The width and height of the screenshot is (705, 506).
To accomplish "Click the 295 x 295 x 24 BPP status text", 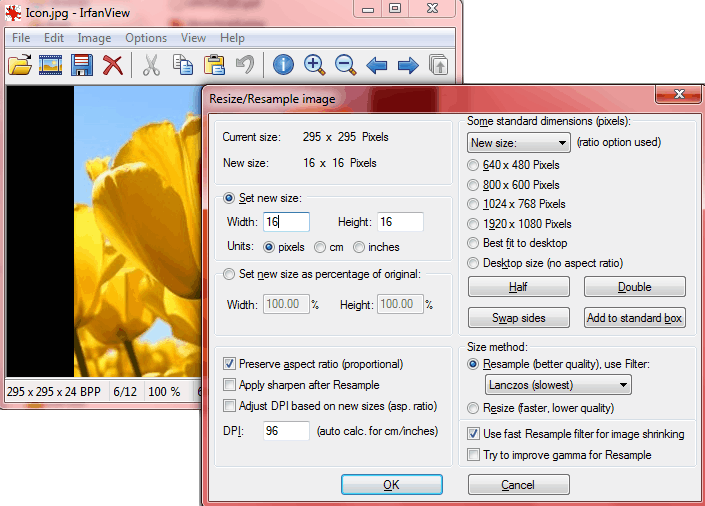I will [54, 392].
